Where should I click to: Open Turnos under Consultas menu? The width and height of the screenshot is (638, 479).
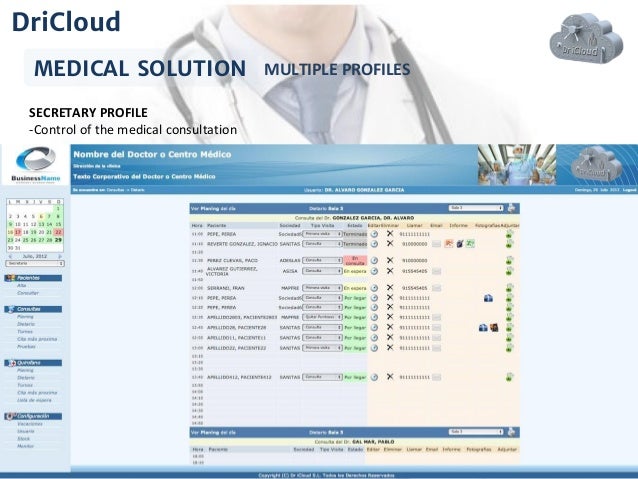(x=25, y=332)
